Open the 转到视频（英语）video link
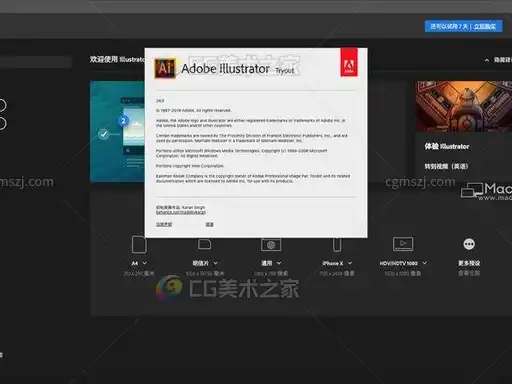The width and height of the screenshot is (512, 384). click(x=446, y=166)
